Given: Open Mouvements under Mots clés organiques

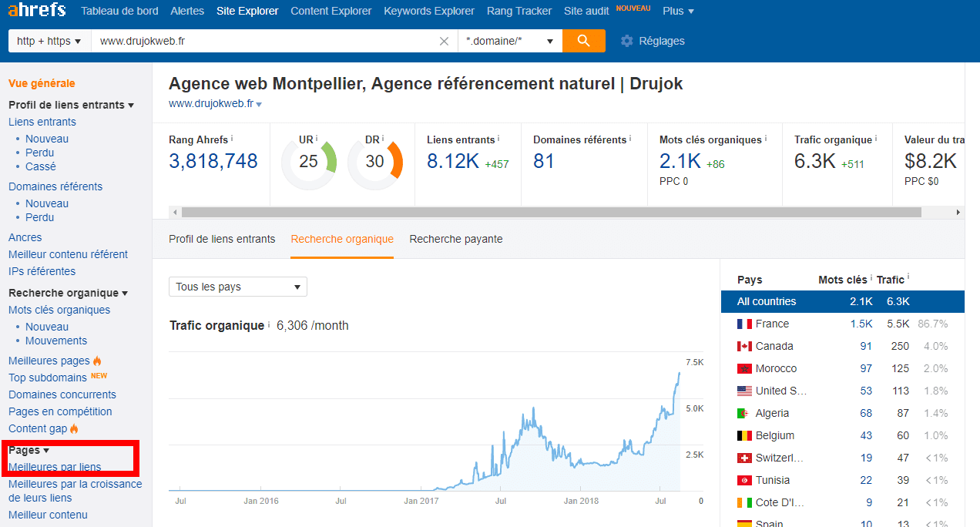Looking at the screenshot, I should pyautogui.click(x=56, y=341).
